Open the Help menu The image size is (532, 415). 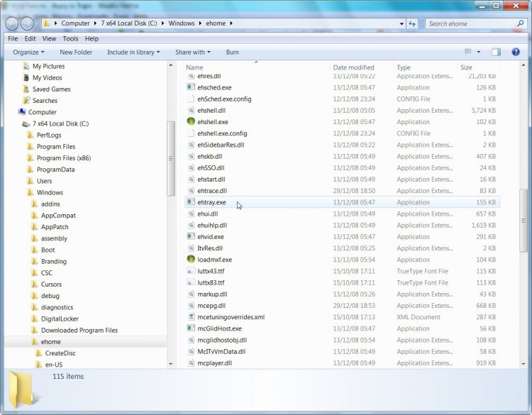(x=92, y=39)
